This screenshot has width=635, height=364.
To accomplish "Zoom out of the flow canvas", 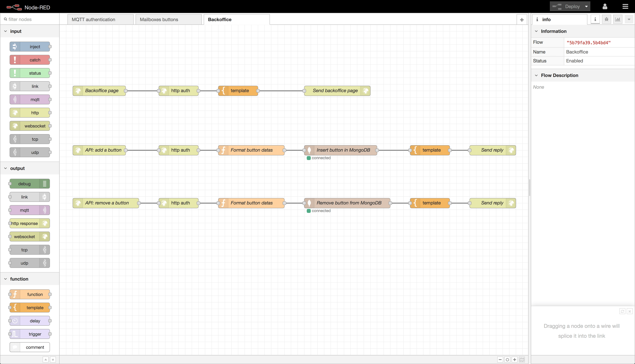I will point(500,360).
